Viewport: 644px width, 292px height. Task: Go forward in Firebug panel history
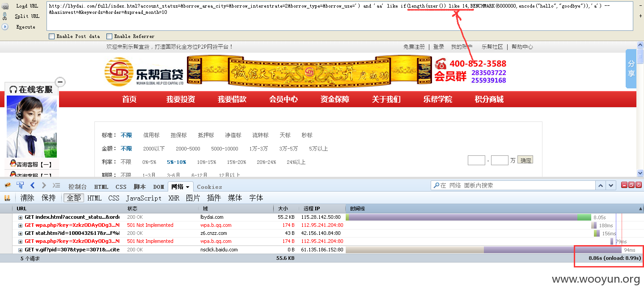point(44,185)
